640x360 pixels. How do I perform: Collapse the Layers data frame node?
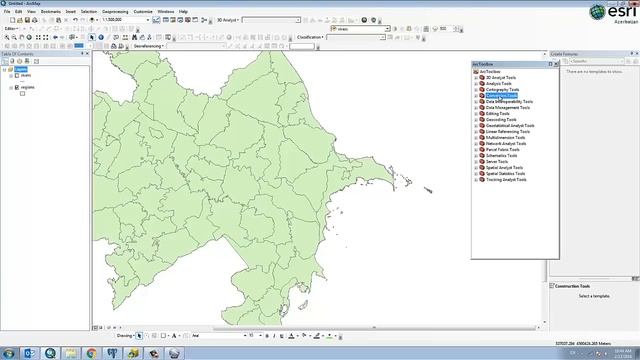coord(4,69)
